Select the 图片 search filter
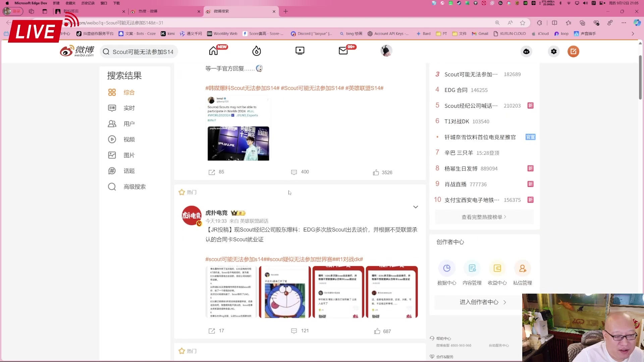The image size is (644, 362). 121,155
